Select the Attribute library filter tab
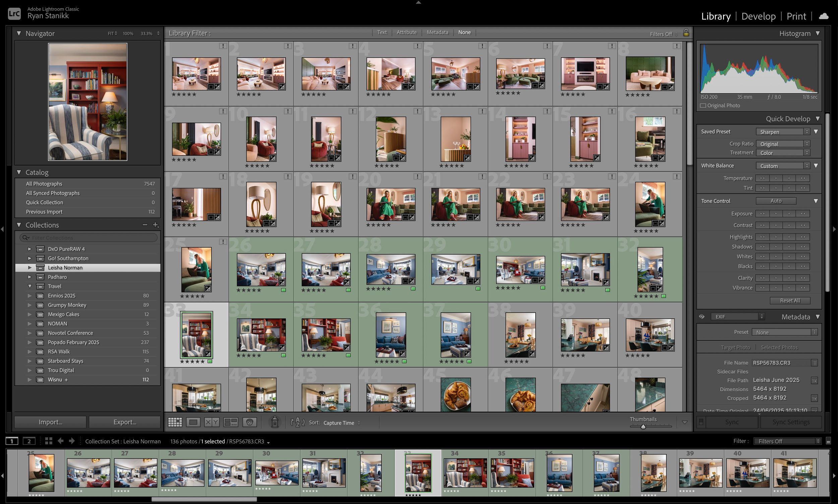 tap(406, 32)
